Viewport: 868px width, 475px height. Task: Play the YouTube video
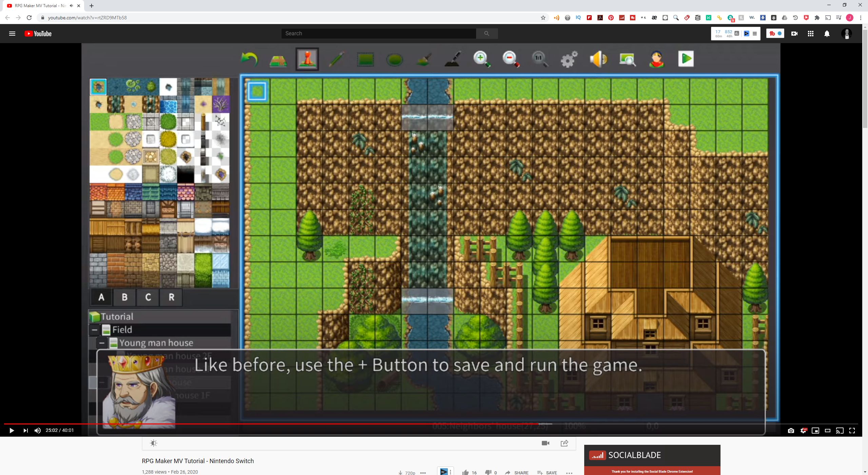(12, 431)
